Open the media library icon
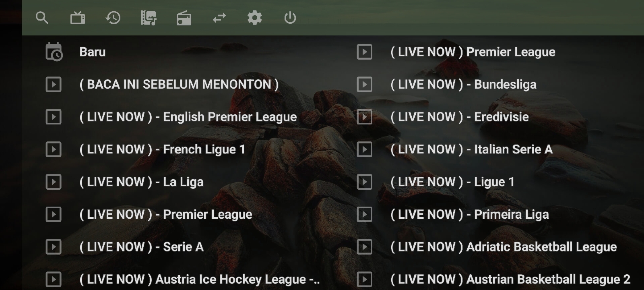 (x=149, y=18)
